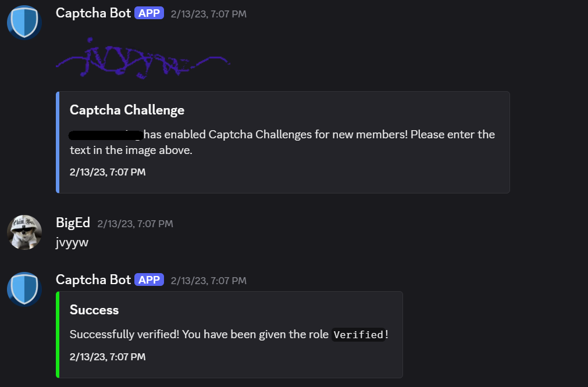588x387 pixels.
Task: Click the Captcha Challenge embed title
Action: coord(126,110)
